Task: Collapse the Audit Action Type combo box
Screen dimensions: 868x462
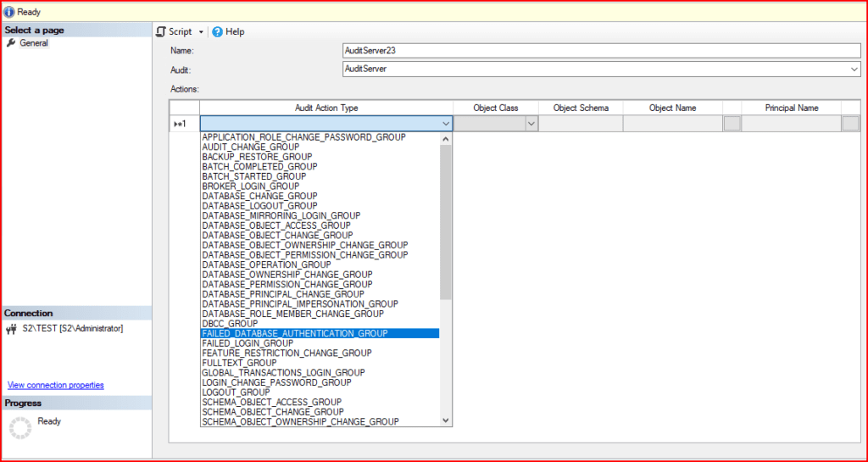Action: pyautogui.click(x=446, y=124)
